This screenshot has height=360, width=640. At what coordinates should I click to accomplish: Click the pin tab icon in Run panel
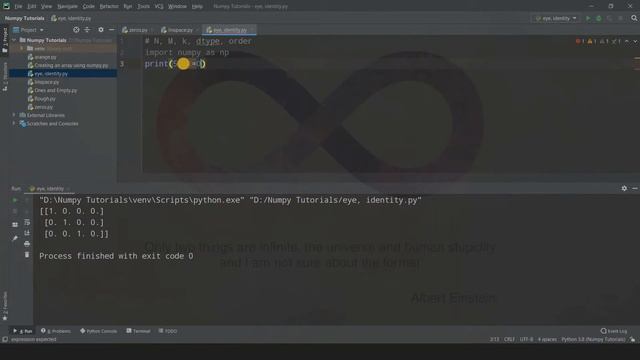[15, 238]
